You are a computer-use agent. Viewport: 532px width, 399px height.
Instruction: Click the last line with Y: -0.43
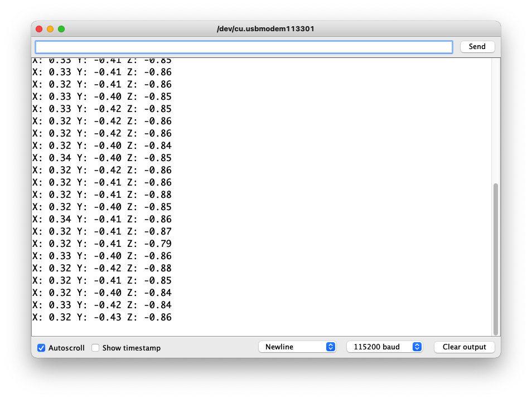click(102, 317)
